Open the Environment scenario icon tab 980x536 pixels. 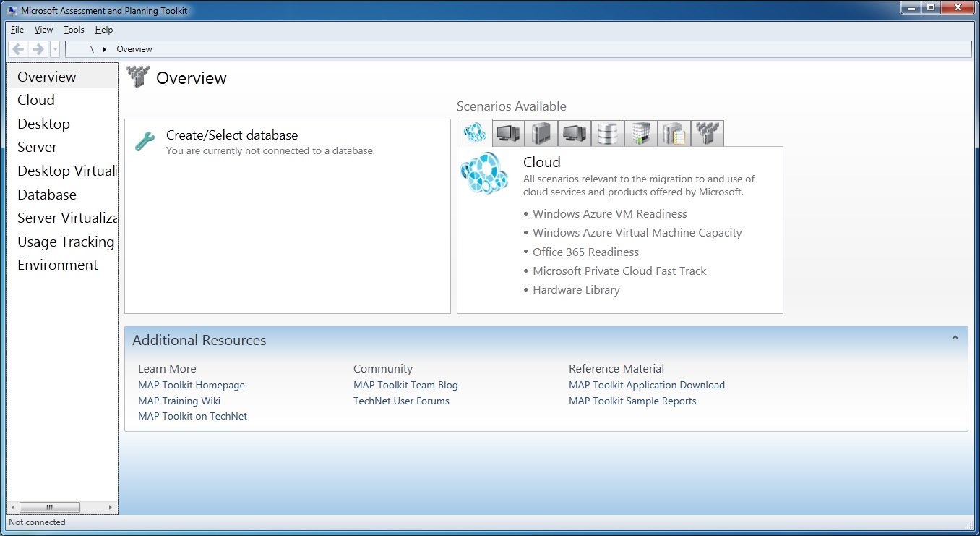tap(708, 133)
